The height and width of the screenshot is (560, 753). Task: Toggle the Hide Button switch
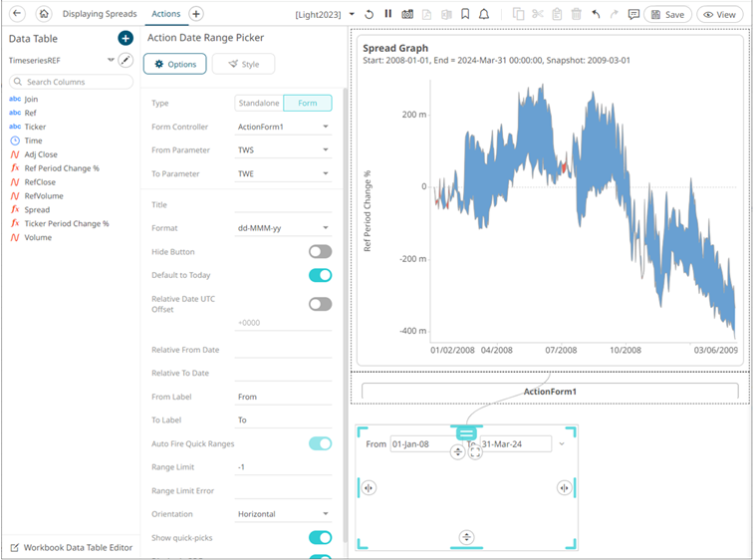(x=320, y=252)
